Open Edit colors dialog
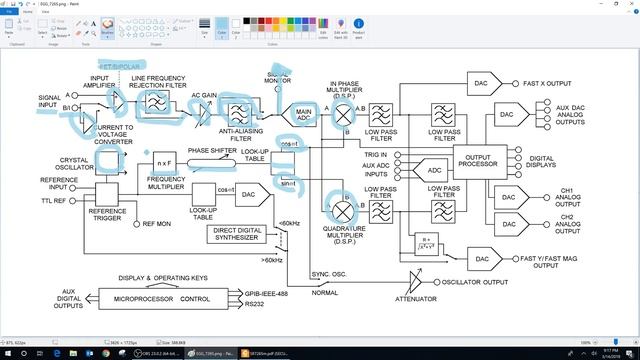The height and width of the screenshot is (360, 640). point(323,28)
